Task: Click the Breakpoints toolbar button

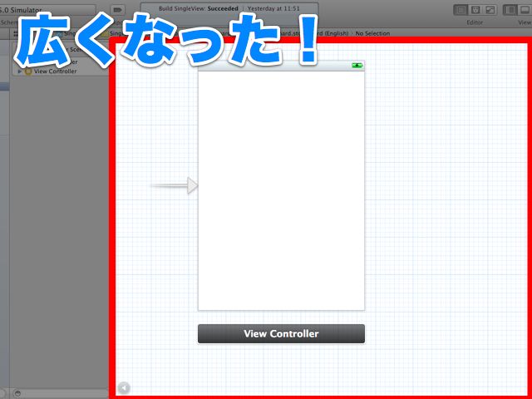Action: tap(117, 10)
